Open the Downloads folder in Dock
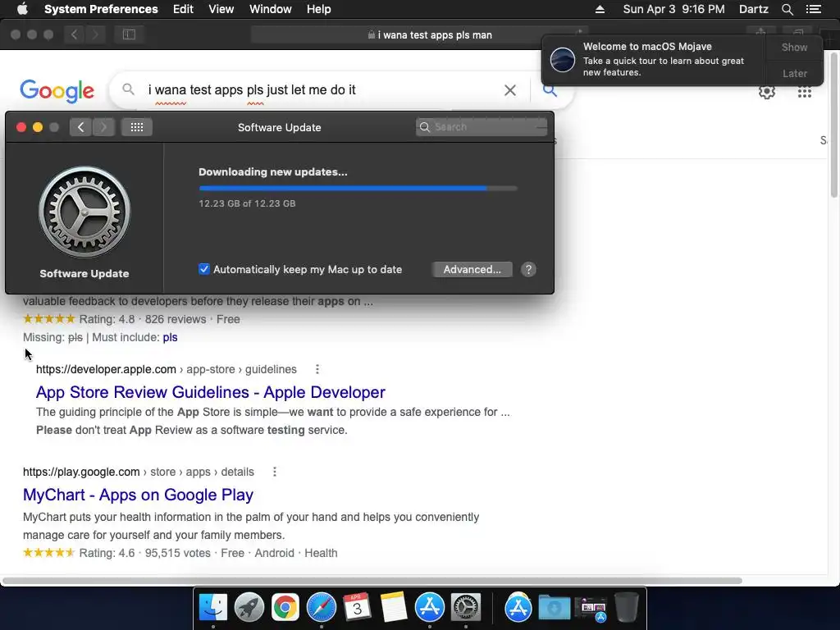This screenshot has height=630, width=840. [554, 608]
